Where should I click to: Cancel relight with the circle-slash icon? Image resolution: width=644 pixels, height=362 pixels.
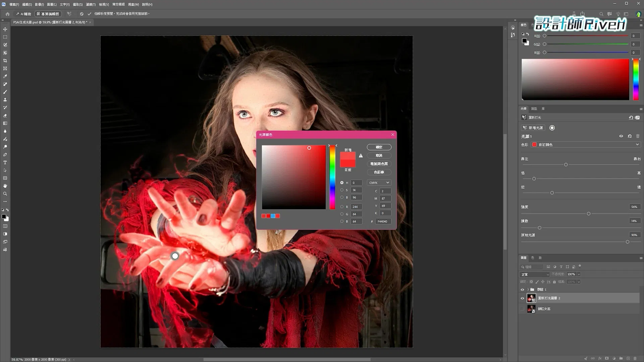82,14
